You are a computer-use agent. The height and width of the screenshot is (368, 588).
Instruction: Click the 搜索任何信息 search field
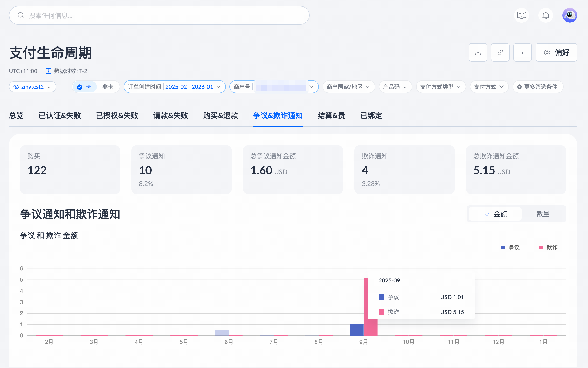pyautogui.click(x=159, y=15)
